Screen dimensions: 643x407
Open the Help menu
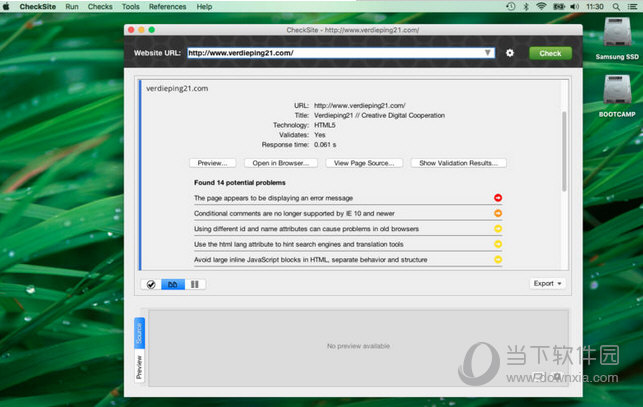[204, 7]
